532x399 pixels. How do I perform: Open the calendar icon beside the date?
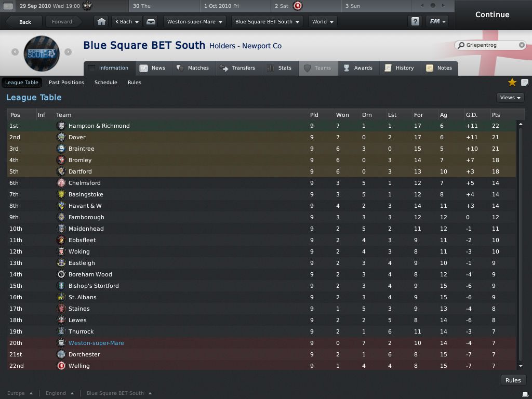[8, 6]
